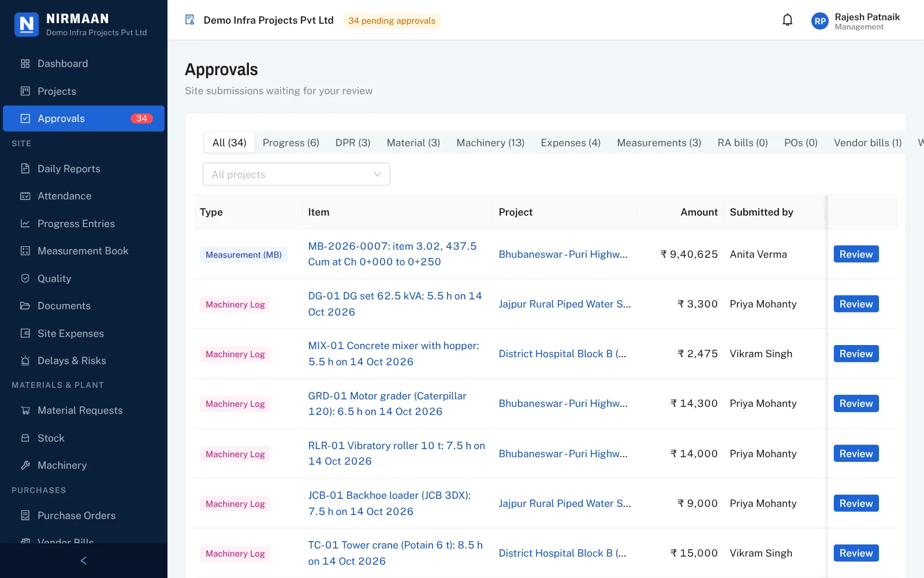The height and width of the screenshot is (578, 924).
Task: Select the Approvals sidebar menu item
Action: 84,118
